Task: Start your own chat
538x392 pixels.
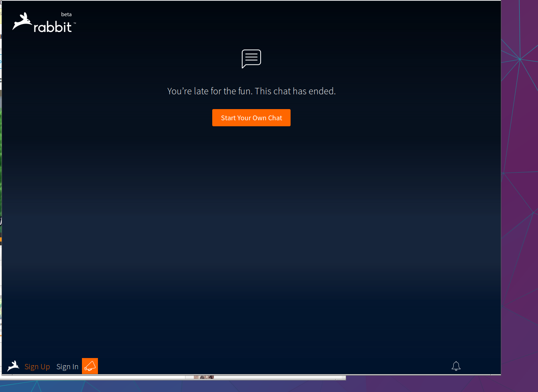Action: tap(251, 118)
